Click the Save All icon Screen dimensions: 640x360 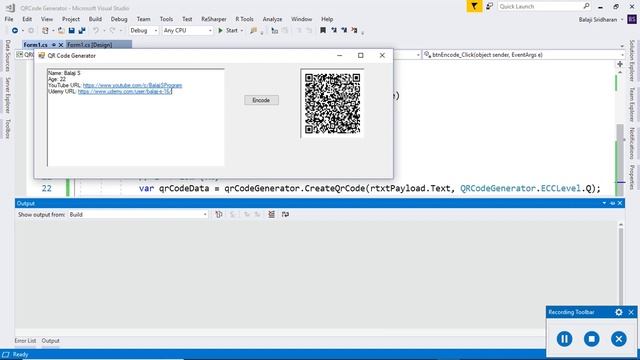click(82, 31)
